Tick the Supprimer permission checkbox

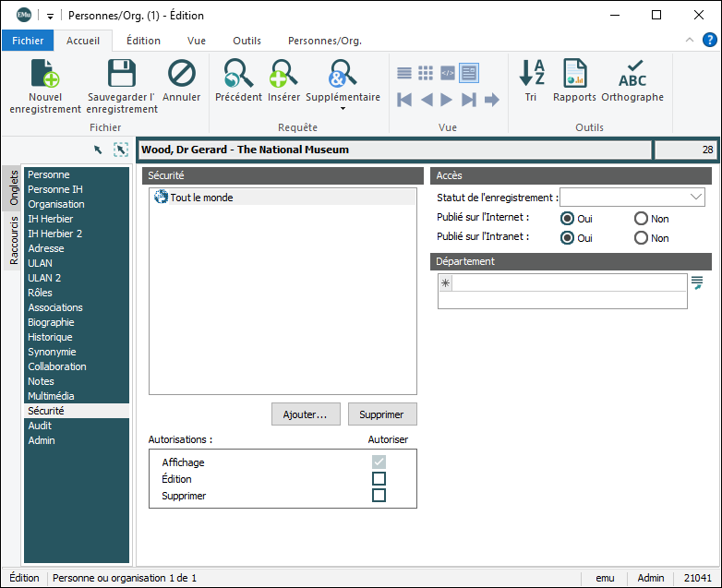point(379,496)
